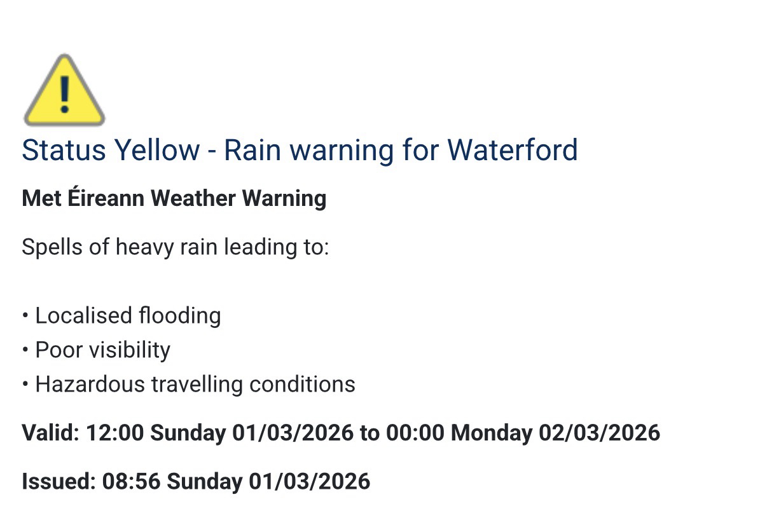The width and height of the screenshot is (767, 532).
Task: Select the Poor visibility bullet item
Action: [x=102, y=350]
